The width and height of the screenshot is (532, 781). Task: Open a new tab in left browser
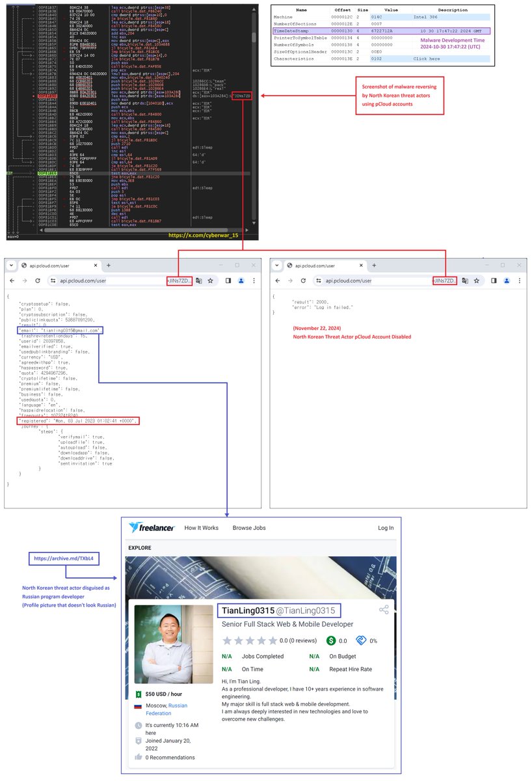(x=109, y=266)
